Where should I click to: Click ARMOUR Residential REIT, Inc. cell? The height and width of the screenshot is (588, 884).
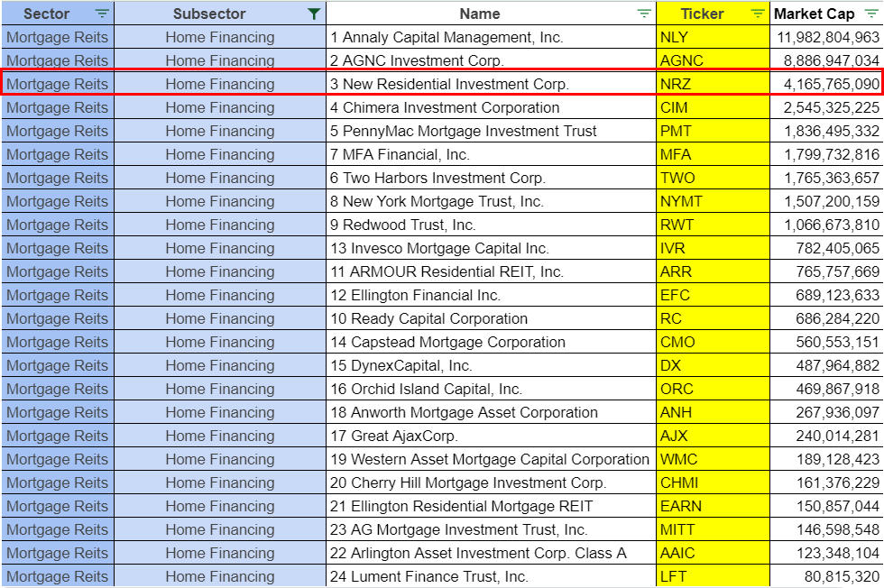pyautogui.click(x=491, y=271)
